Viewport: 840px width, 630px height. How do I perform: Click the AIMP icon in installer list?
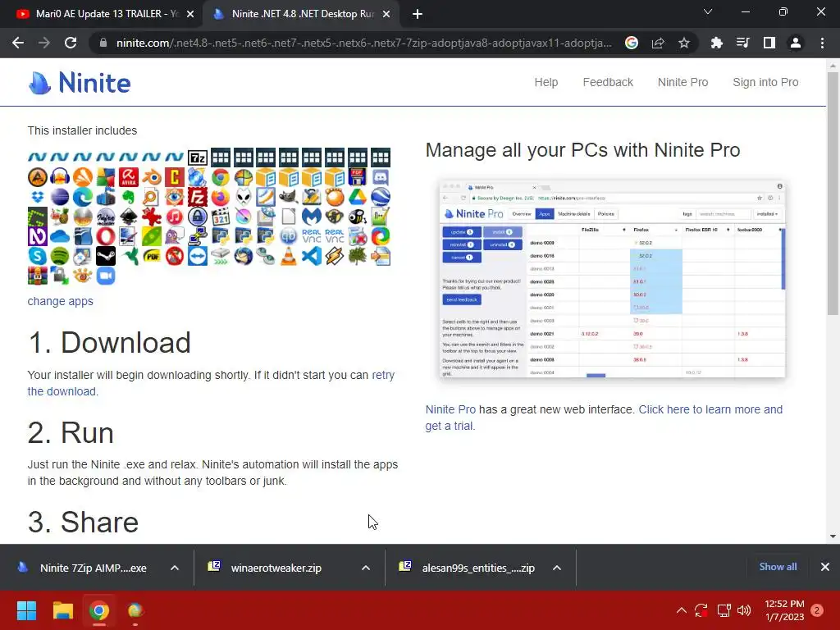(x=37, y=177)
